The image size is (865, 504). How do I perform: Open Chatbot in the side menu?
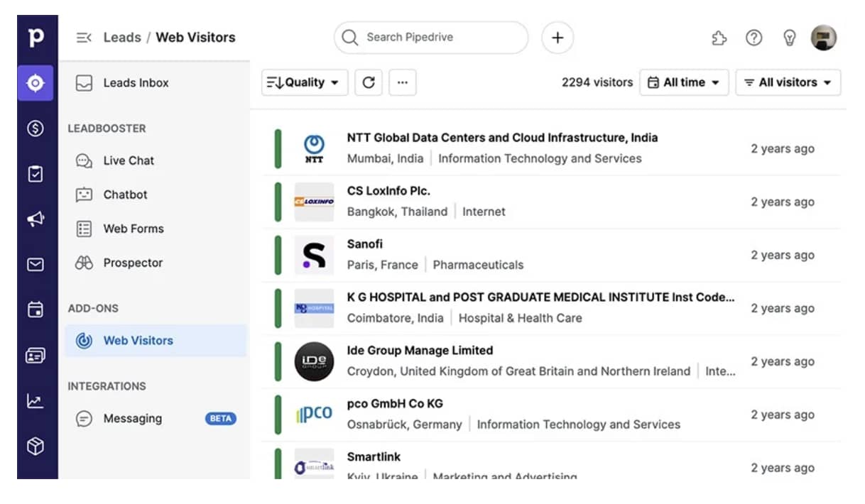click(156, 195)
